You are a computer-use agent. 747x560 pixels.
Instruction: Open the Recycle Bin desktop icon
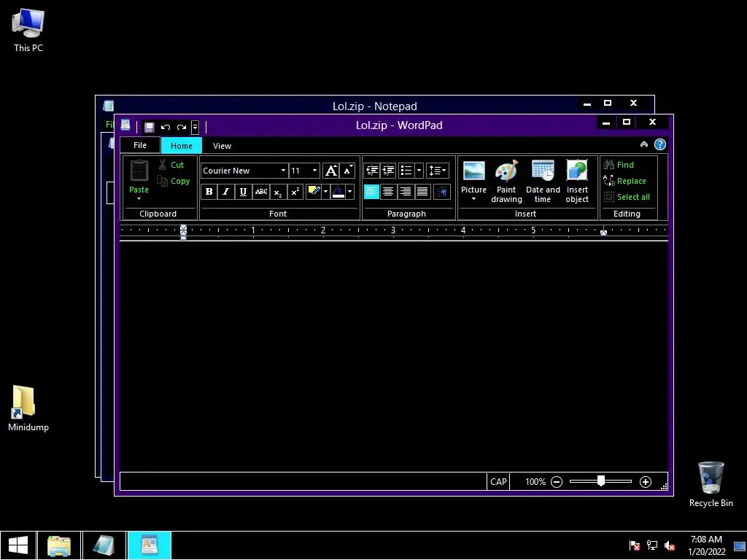(x=711, y=484)
